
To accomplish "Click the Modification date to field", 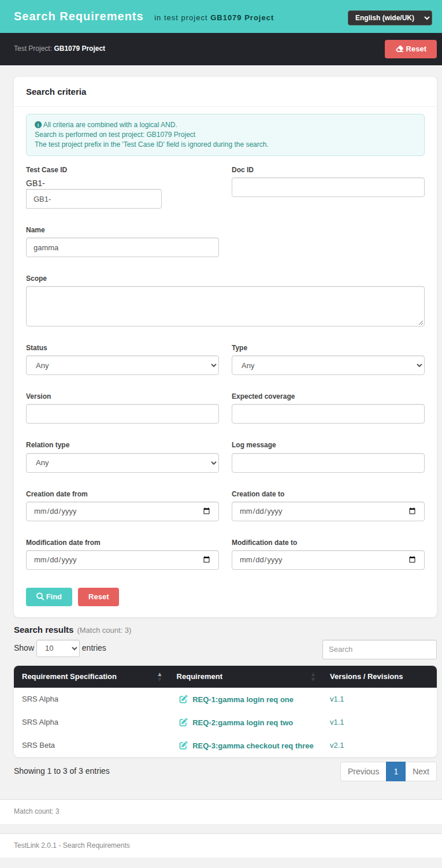I will point(328,560).
